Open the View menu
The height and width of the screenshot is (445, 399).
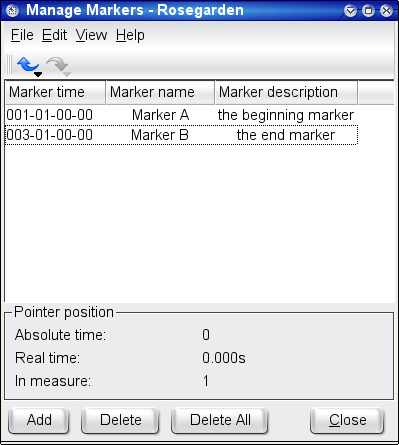click(91, 35)
